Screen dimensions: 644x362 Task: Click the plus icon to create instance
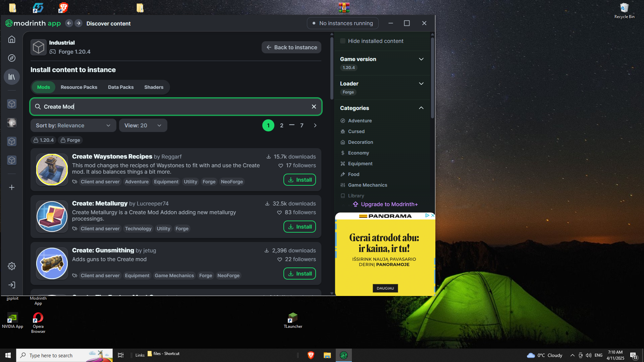coord(12,187)
